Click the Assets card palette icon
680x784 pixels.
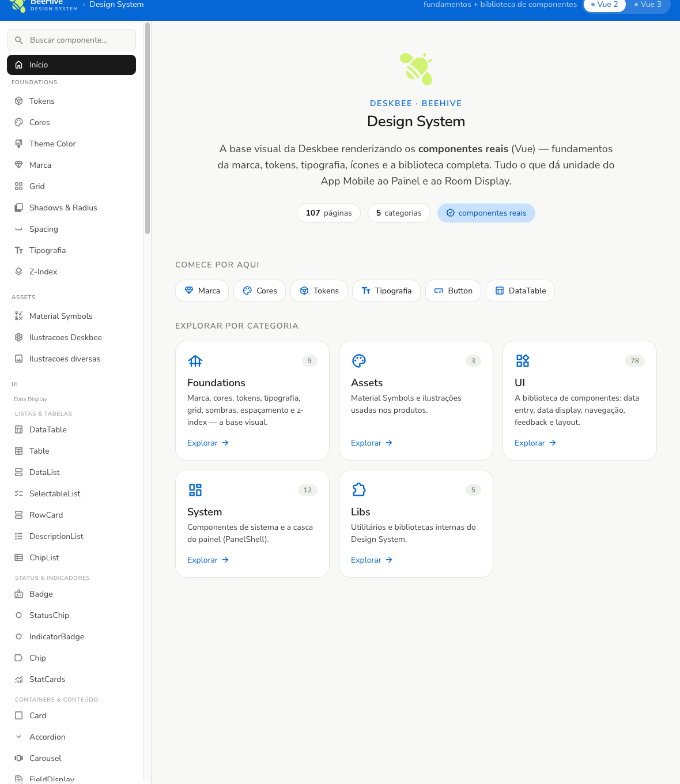359,361
